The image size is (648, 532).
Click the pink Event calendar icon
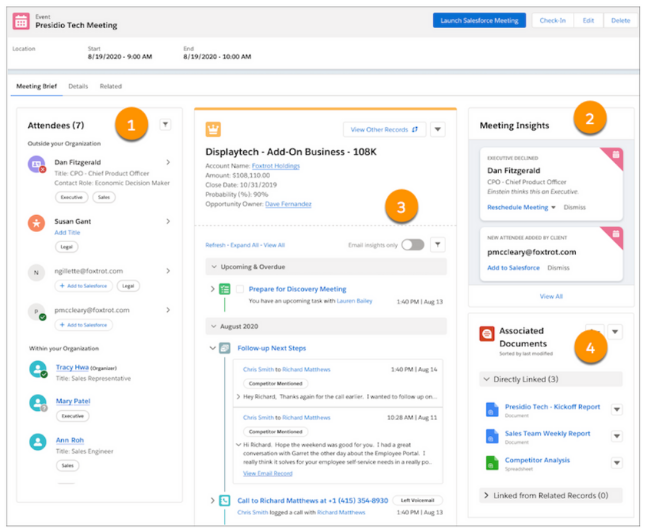tap(21, 21)
